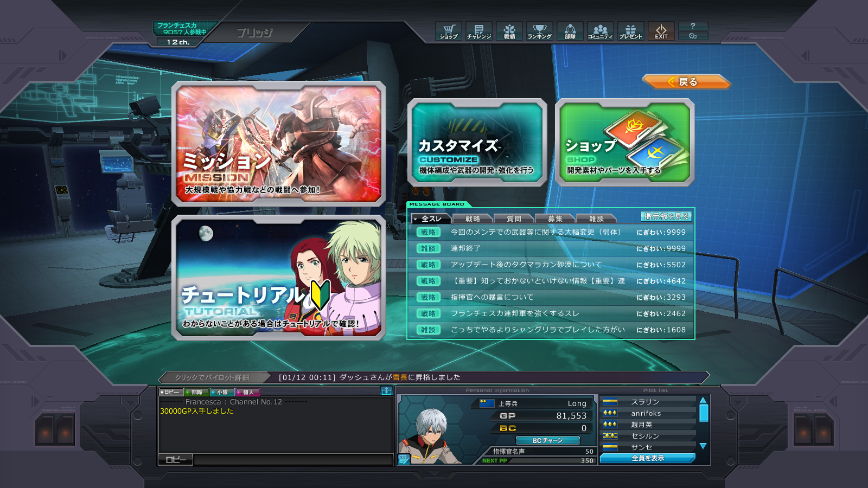Open the shop cart icon in top toolbar
Screen dimensions: 868x488
449,31
